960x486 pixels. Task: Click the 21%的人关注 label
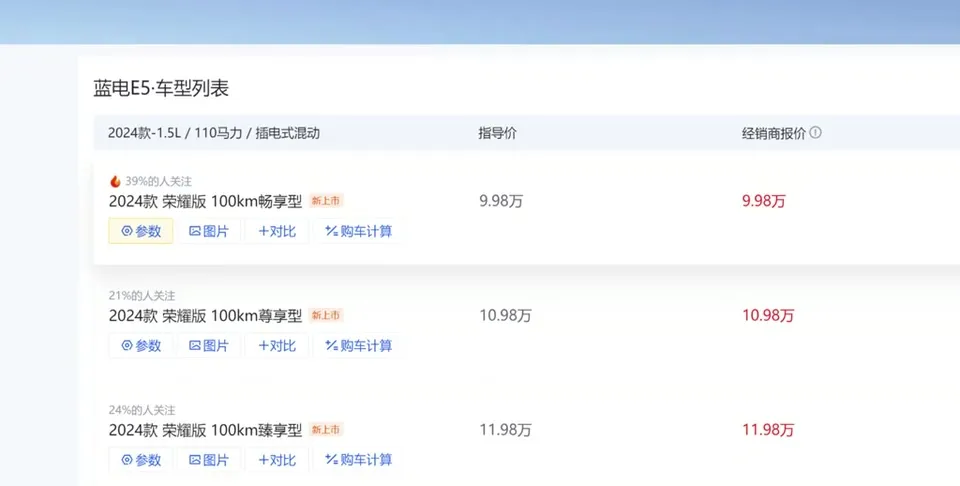click(142, 296)
